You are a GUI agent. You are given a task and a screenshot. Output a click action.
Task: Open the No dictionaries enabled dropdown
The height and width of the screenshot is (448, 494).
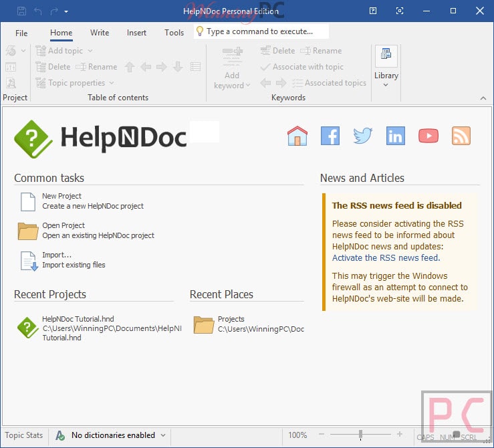[118, 435]
